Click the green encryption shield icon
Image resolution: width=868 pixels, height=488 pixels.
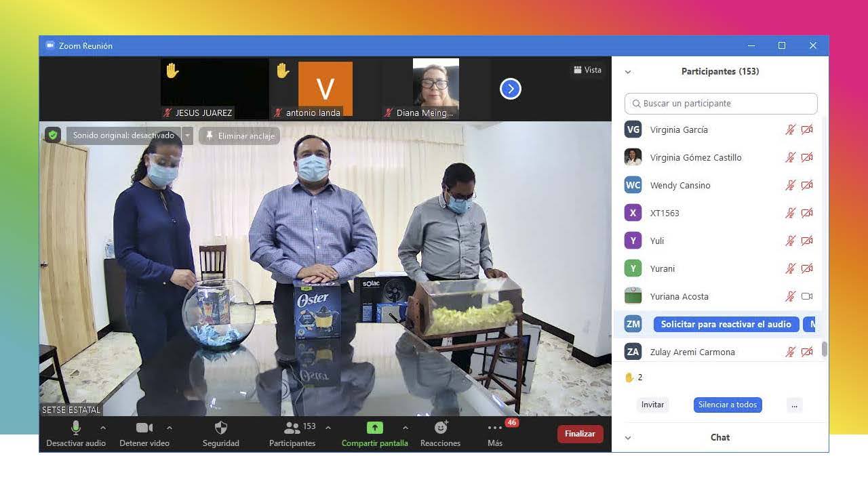[x=53, y=136]
